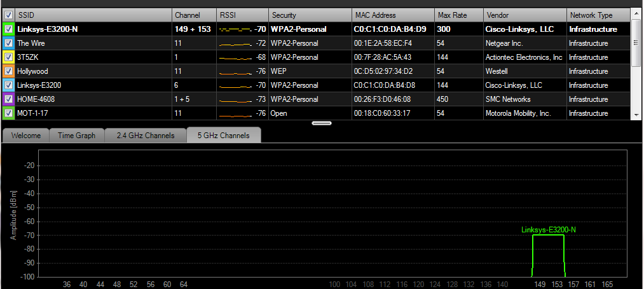644x289 pixels.
Task: Click the 1 + 5 channel cell
Action: (194, 99)
